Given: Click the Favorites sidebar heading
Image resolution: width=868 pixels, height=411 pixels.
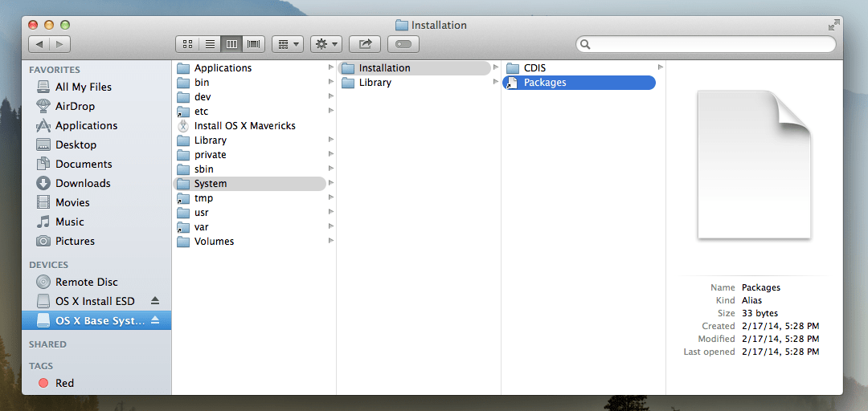Looking at the screenshot, I should [55, 70].
